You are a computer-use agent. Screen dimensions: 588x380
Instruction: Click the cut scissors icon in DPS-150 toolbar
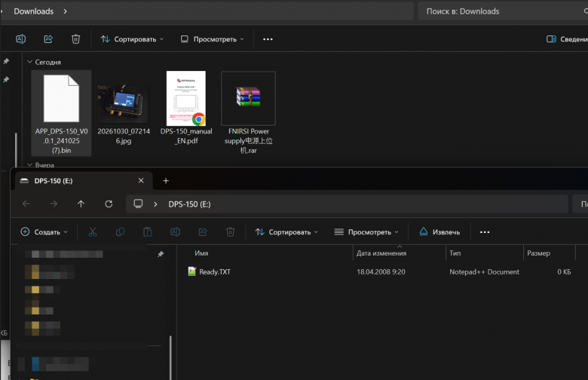pos(93,231)
